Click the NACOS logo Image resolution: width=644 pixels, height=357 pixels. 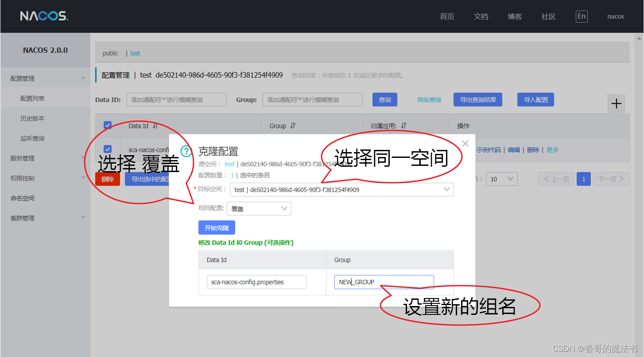pyautogui.click(x=44, y=16)
